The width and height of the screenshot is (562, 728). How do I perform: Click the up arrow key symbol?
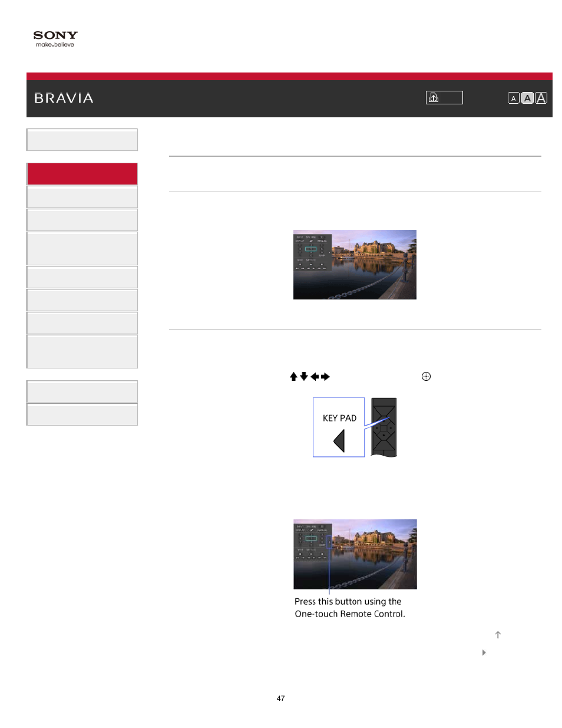click(293, 377)
